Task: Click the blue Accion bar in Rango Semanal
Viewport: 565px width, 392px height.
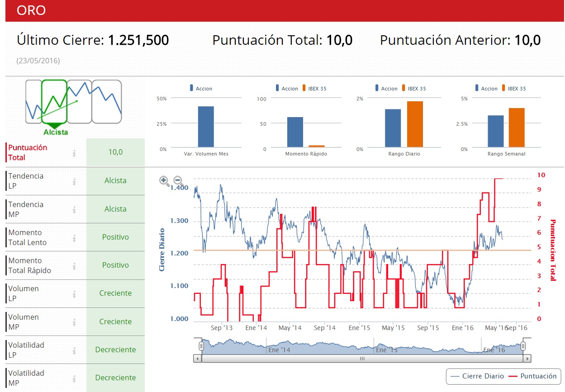Action: (496, 131)
